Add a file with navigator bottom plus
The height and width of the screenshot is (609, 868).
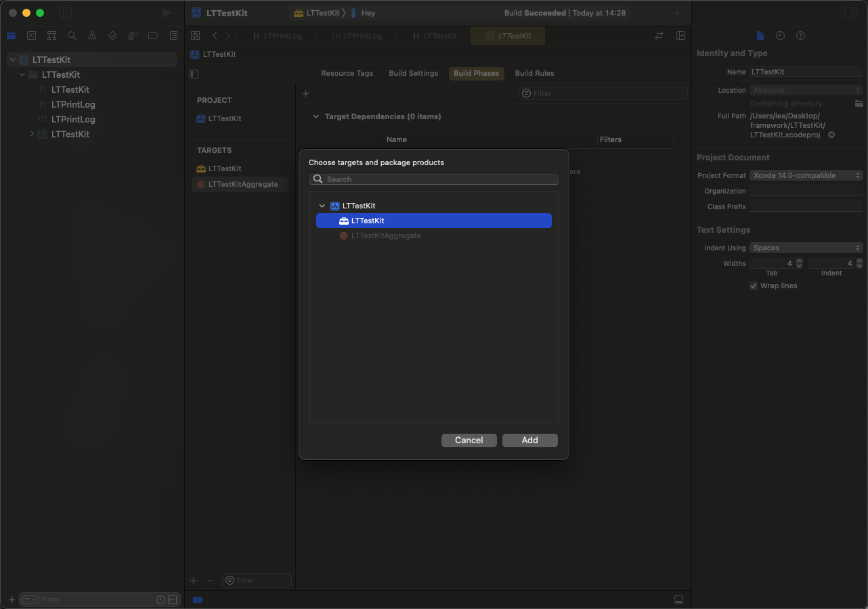click(x=12, y=600)
